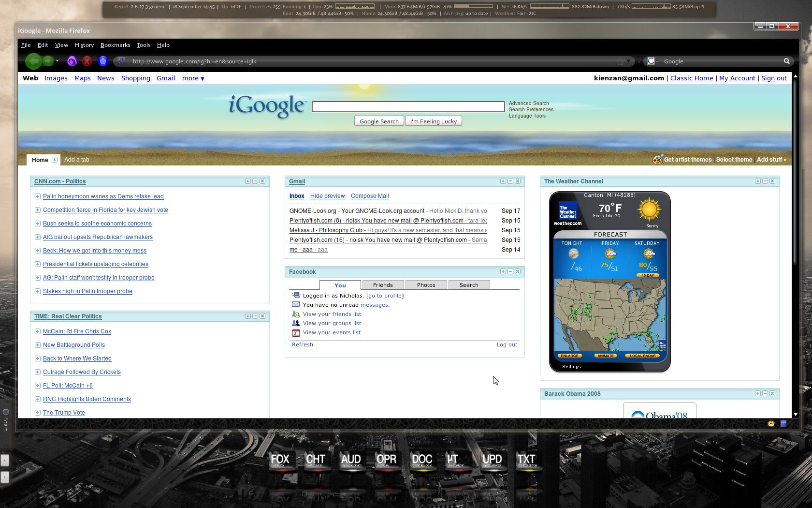Open the Sign out link
The width and height of the screenshot is (812, 508).
click(x=774, y=78)
